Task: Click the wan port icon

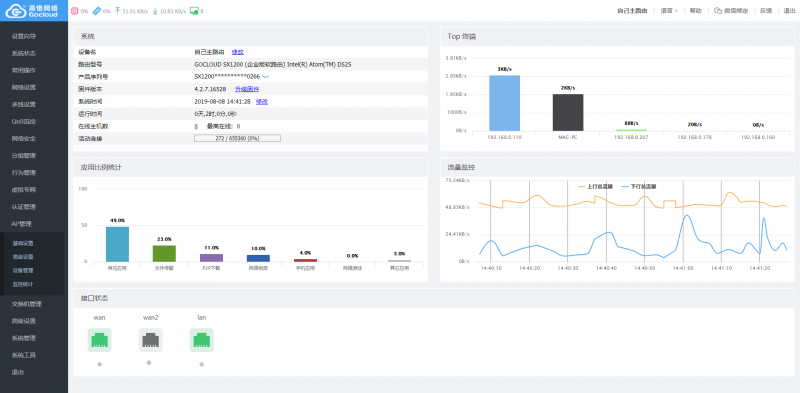Action: coord(99,340)
